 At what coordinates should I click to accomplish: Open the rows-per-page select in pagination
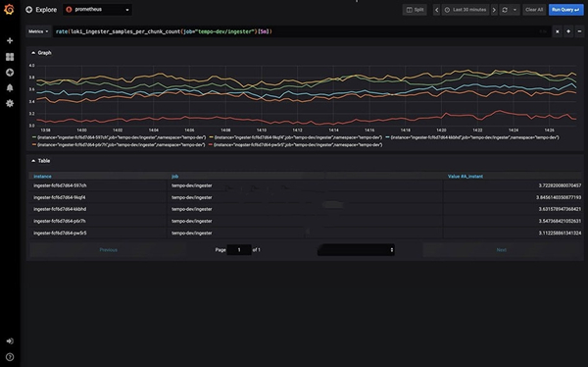pyautogui.click(x=356, y=250)
